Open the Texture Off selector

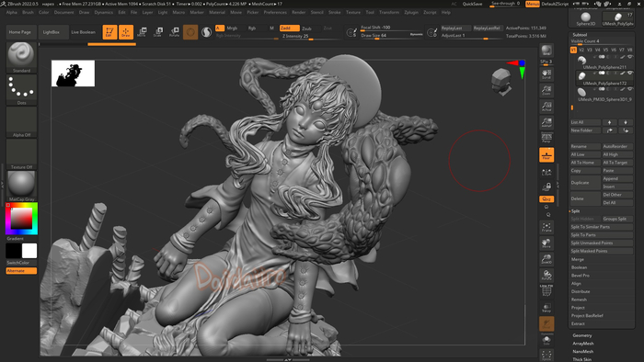21,154
